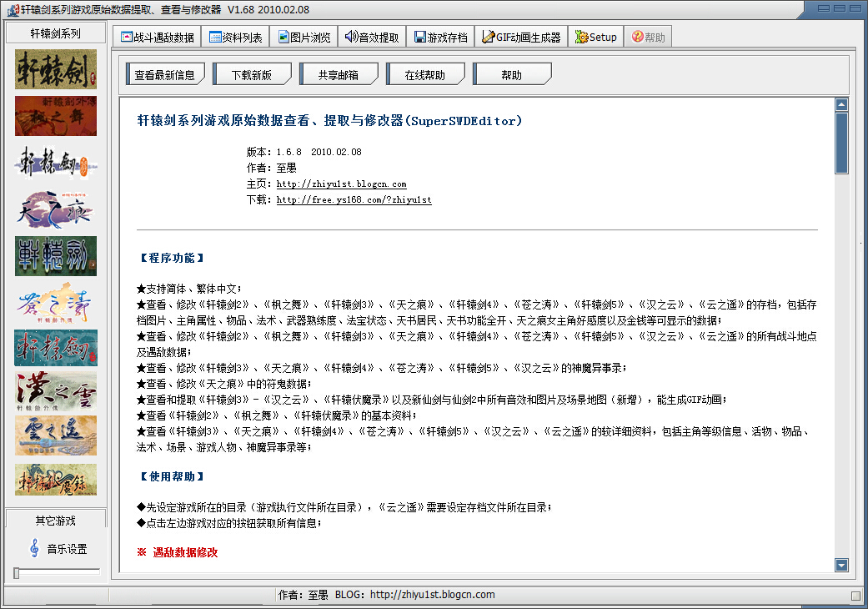The width and height of the screenshot is (868, 609).
Task: Select the 枫之舞 game logo in sidebar
Action: coord(56,116)
